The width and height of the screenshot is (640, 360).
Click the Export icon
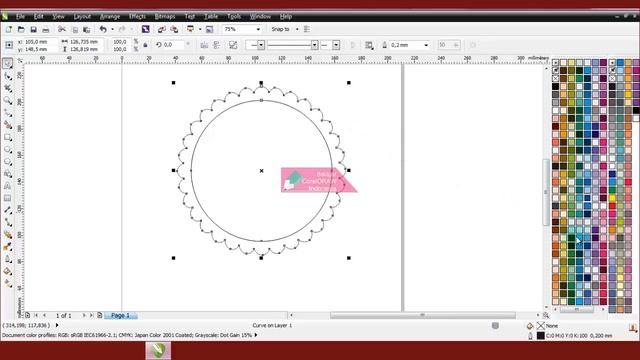[174, 29]
